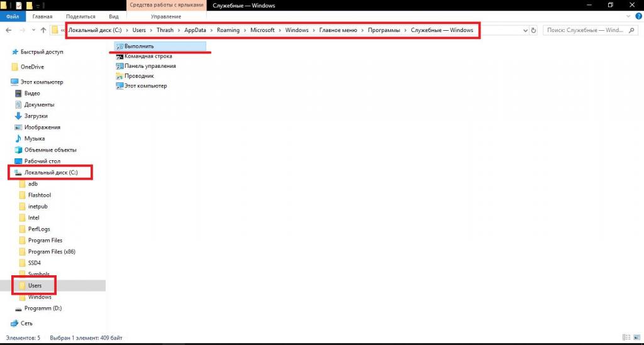The width and height of the screenshot is (644, 345).
Task: Open the Поделиться ribbon tab
Action: [80, 16]
